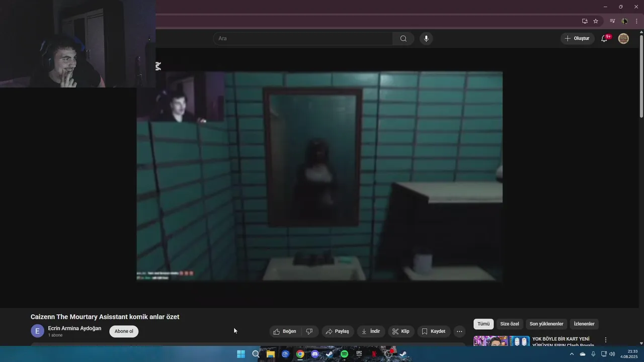Screen dimensions: 644x362
Task: Open Spotify from the taskbar
Action: point(344,354)
